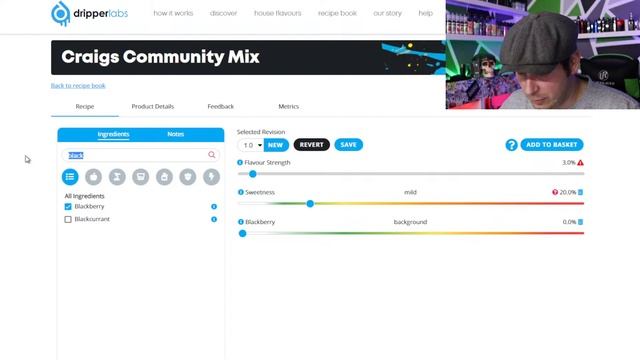Click the 'Selected Revision' label
640x360 pixels.
pyautogui.click(x=261, y=132)
